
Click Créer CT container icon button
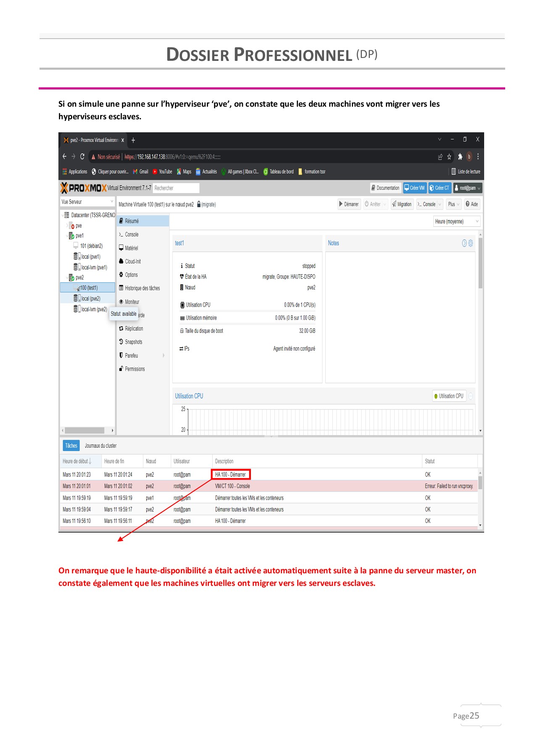439,188
